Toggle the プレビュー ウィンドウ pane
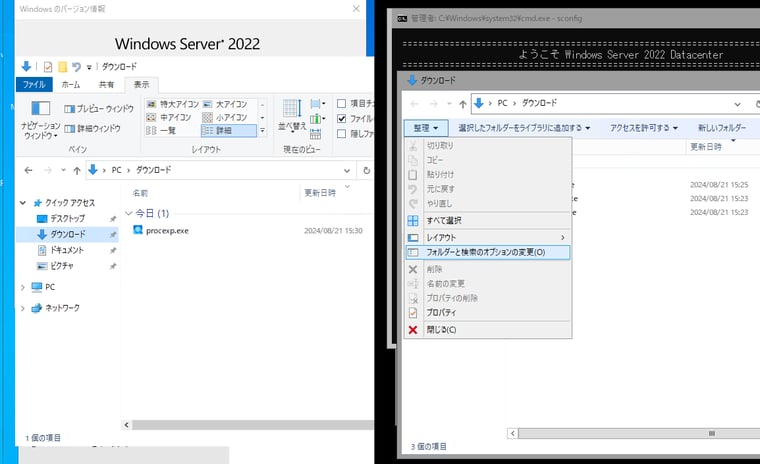The height and width of the screenshot is (464, 760). (99, 109)
